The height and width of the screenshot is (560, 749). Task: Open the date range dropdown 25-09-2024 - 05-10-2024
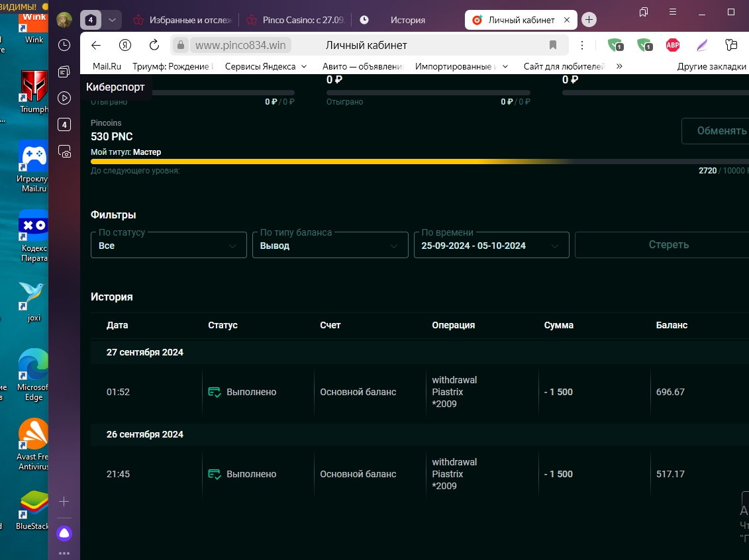491,245
